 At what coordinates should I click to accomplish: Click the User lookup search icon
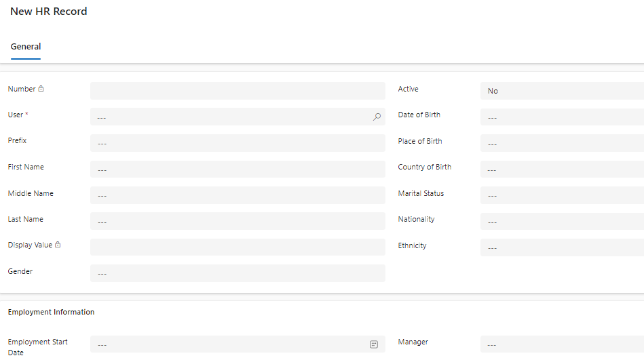coord(377,117)
